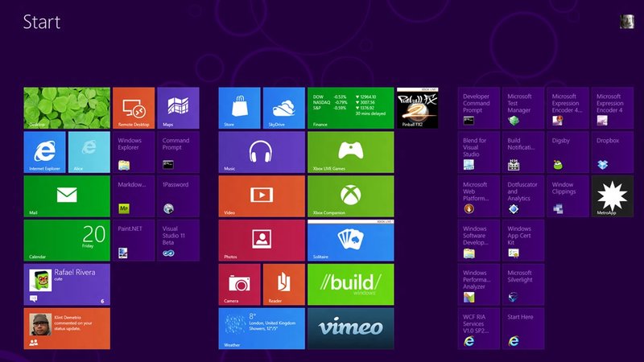
Task: Launch Internet Explorer tile
Action: point(44,152)
